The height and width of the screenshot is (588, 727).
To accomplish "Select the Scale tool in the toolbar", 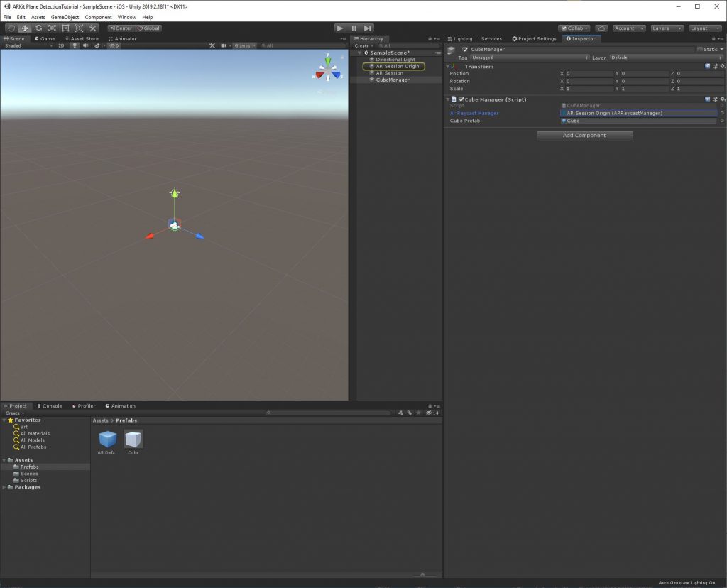I will [x=52, y=28].
